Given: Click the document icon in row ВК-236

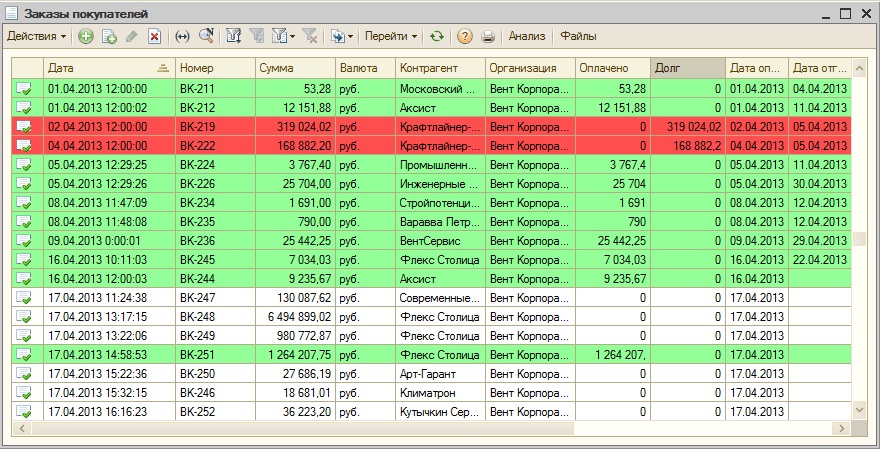Looking at the screenshot, I should 24,241.
